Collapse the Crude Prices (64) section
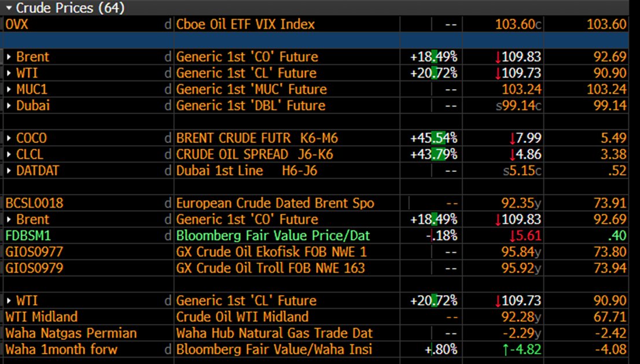 click(x=9, y=8)
